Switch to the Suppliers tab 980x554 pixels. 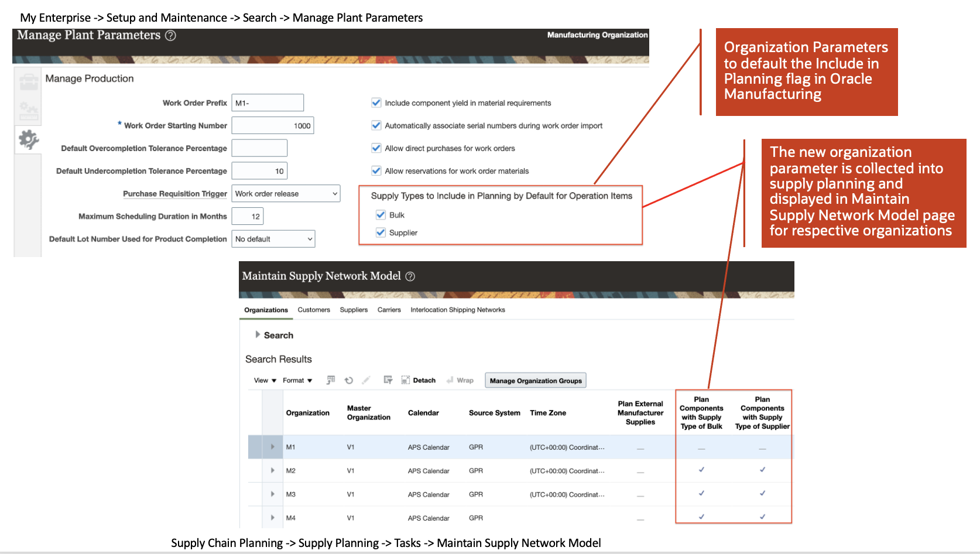354,310
